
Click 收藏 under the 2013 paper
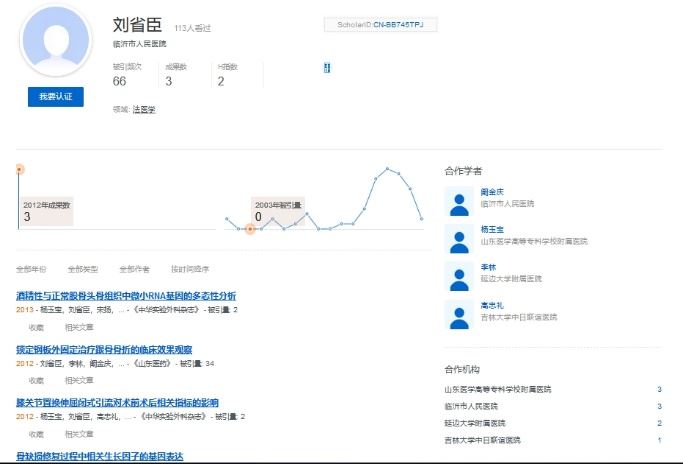pyautogui.click(x=36, y=327)
